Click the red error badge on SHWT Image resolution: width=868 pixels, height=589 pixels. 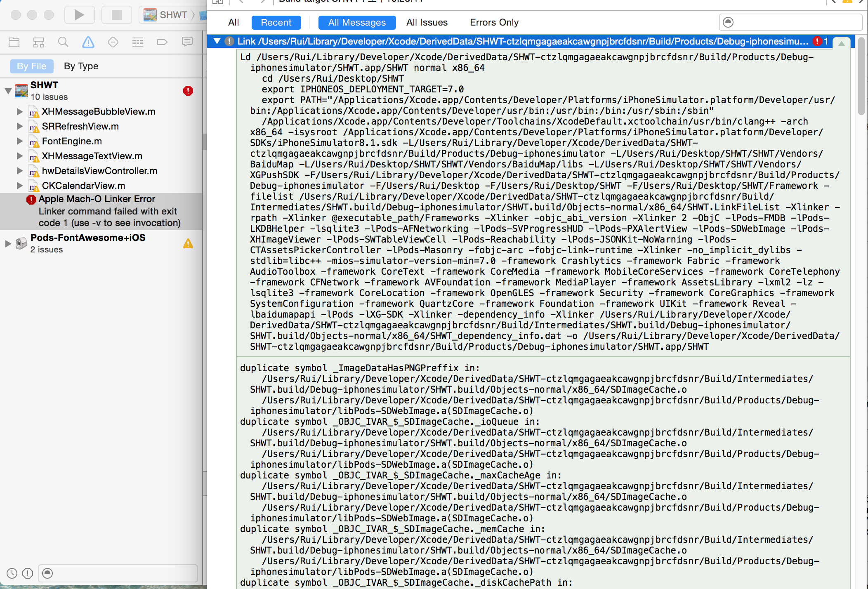click(x=188, y=91)
